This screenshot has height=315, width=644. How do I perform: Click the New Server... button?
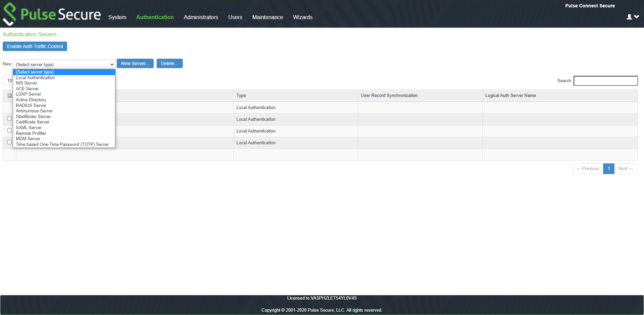click(135, 63)
